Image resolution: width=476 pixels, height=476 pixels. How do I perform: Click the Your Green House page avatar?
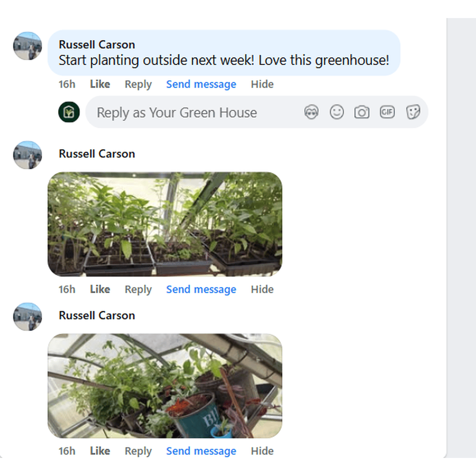click(x=69, y=112)
